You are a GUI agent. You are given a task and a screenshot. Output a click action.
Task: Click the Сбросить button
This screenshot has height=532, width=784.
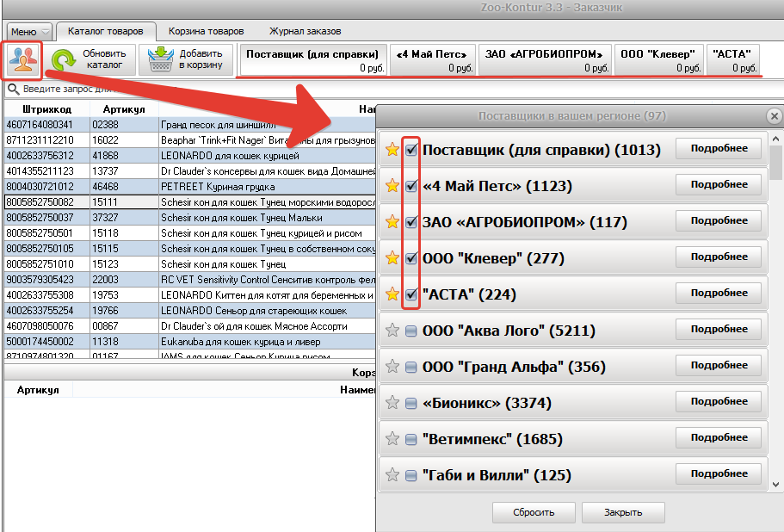click(534, 512)
